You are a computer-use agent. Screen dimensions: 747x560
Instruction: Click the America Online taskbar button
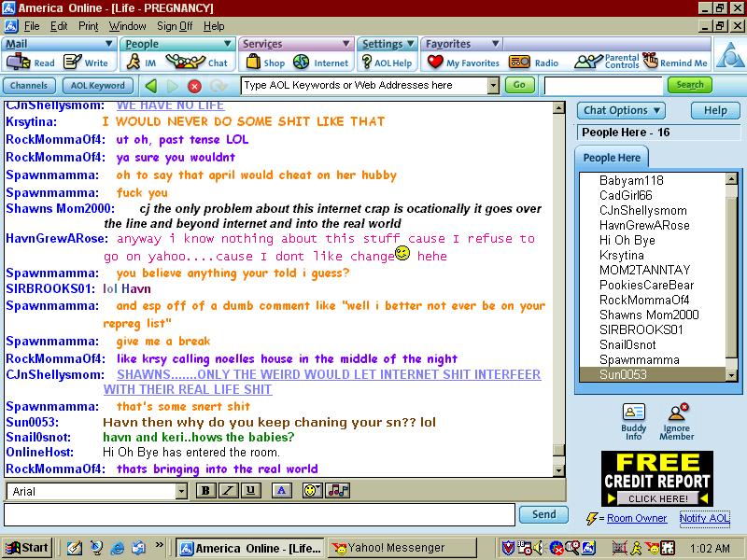pyautogui.click(x=250, y=548)
